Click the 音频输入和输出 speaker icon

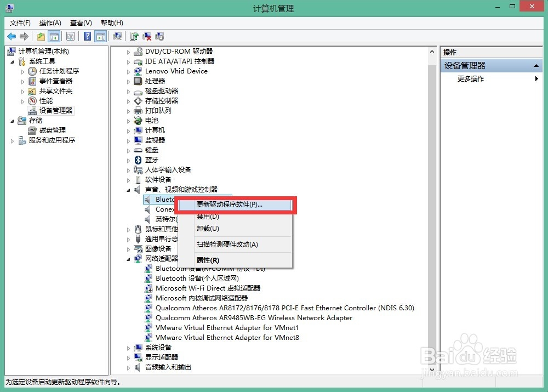click(138, 367)
